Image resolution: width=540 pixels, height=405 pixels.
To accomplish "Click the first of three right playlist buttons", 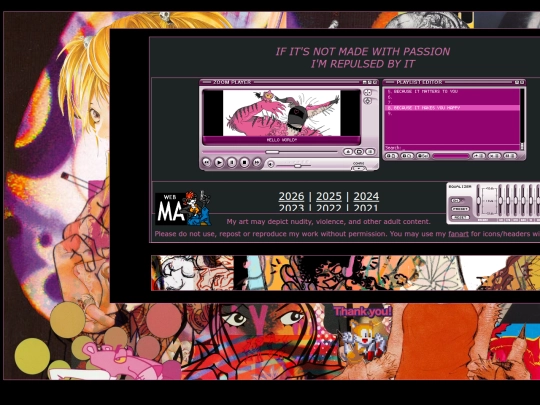I will (x=479, y=156).
